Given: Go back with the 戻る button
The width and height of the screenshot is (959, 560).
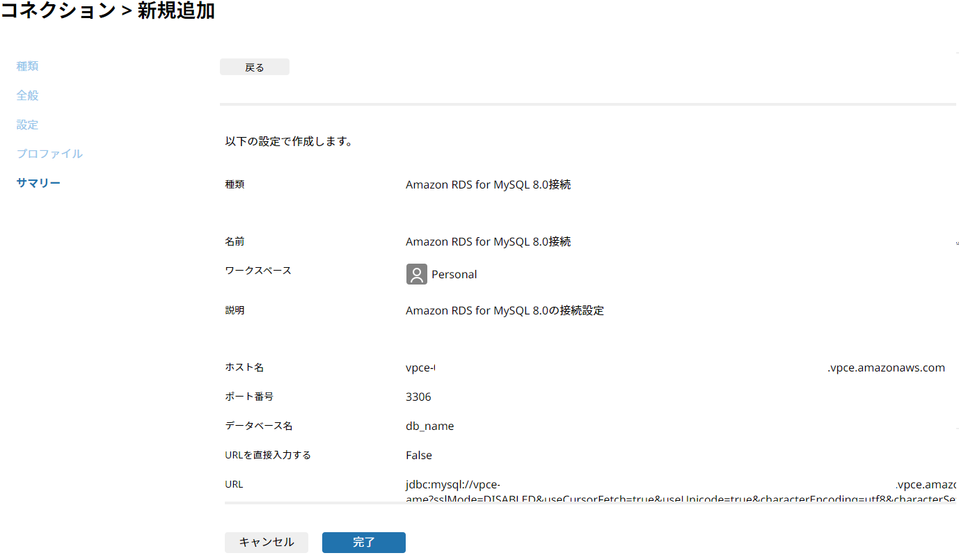Looking at the screenshot, I should (255, 67).
